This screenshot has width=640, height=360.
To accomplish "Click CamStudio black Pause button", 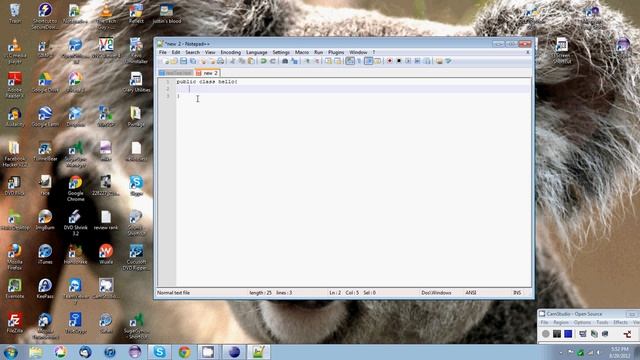I will (557, 333).
